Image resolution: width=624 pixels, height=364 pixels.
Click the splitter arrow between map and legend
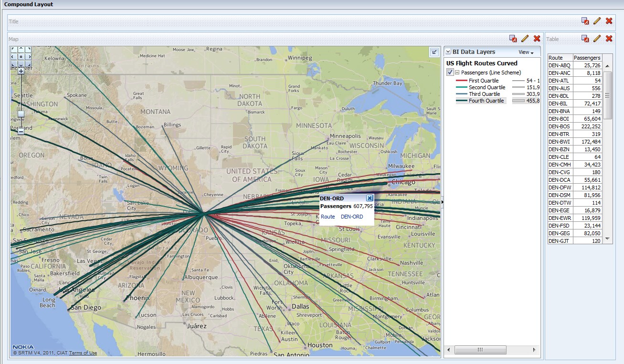click(442, 202)
